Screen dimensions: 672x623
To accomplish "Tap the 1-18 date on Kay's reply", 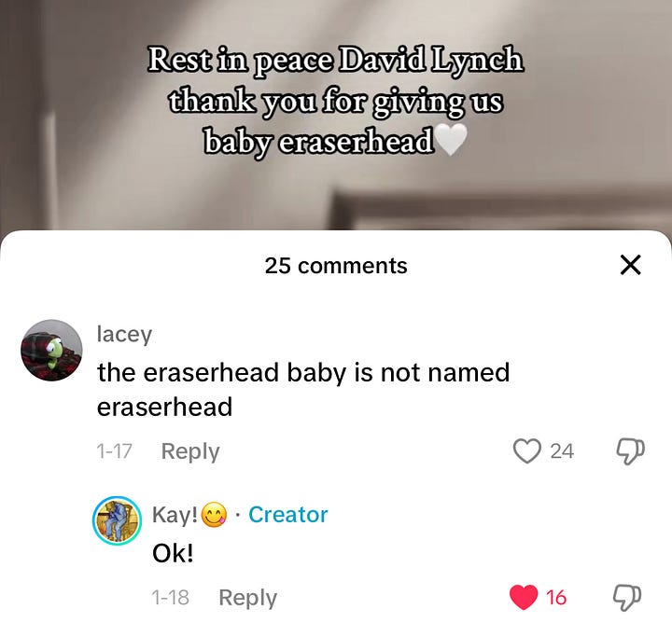I will coord(170,597).
